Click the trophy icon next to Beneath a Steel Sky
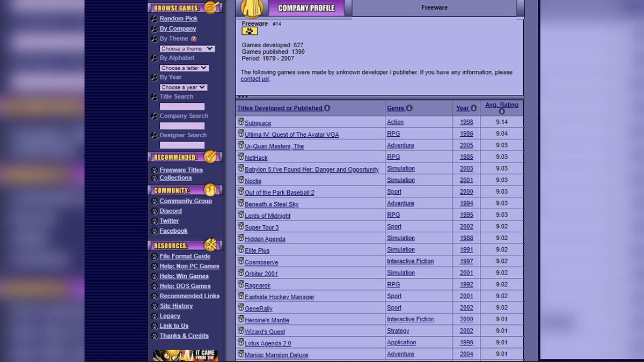The width and height of the screenshot is (644, 362). click(x=241, y=204)
